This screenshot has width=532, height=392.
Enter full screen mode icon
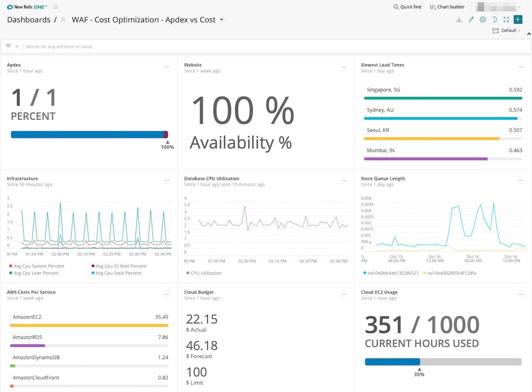coord(506,20)
